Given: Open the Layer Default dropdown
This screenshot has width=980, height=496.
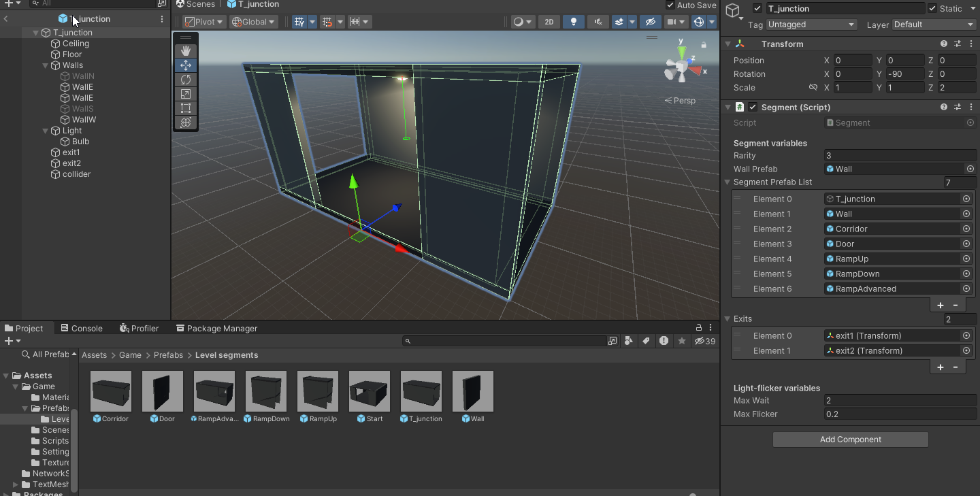Looking at the screenshot, I should click(933, 24).
